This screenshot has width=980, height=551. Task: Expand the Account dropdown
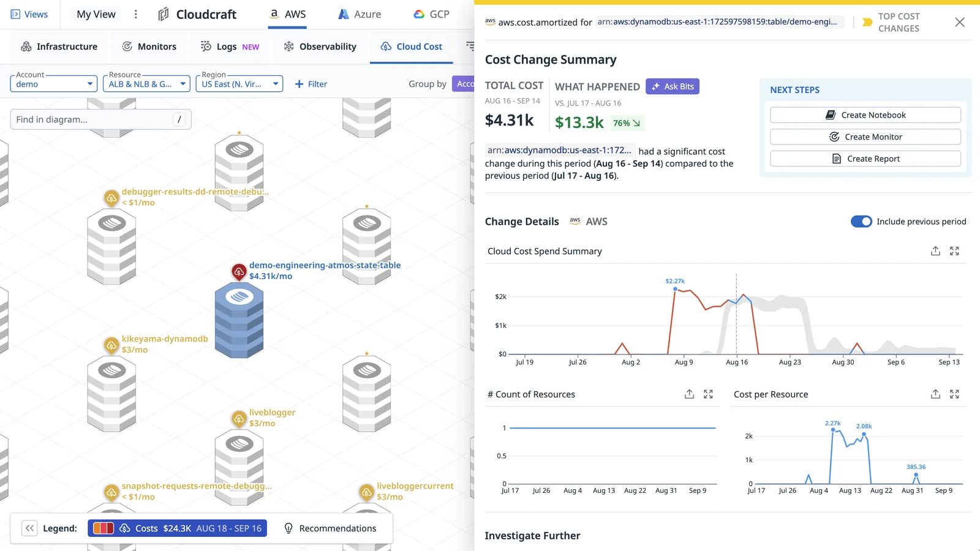(54, 84)
